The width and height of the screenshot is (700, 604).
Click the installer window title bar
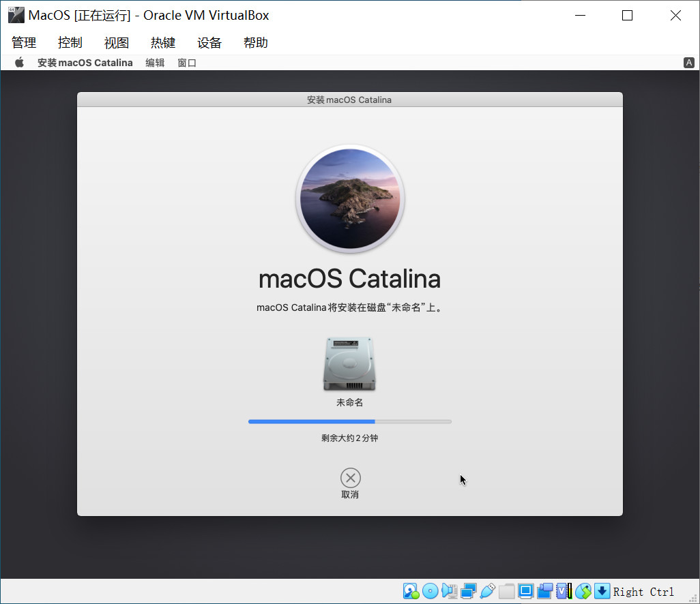(x=349, y=100)
